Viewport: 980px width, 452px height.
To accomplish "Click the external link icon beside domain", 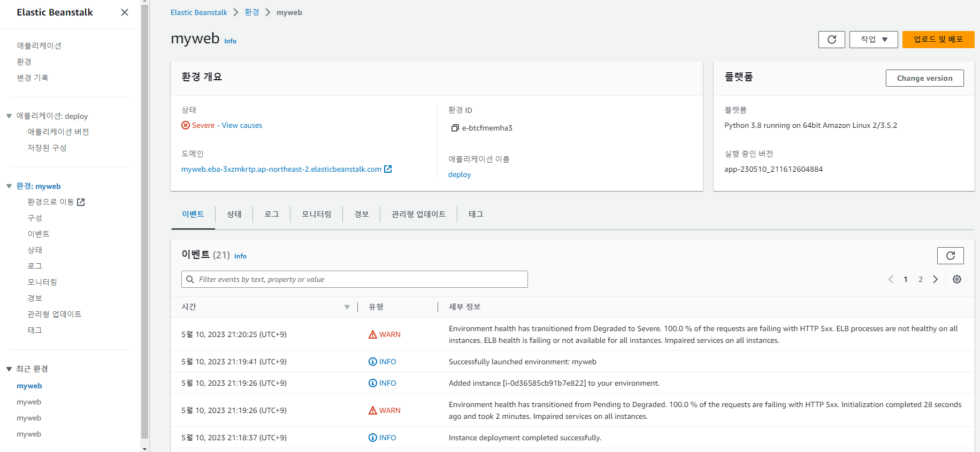I will 388,169.
